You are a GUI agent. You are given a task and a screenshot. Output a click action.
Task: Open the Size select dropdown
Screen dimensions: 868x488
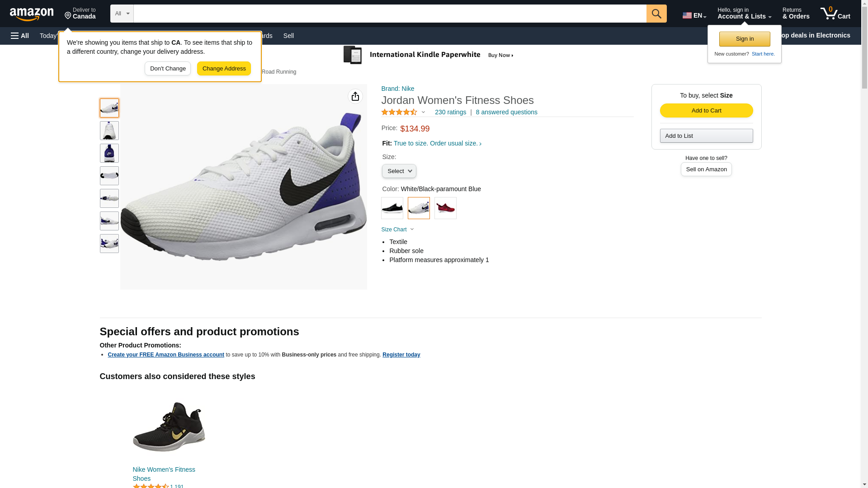[x=399, y=171]
